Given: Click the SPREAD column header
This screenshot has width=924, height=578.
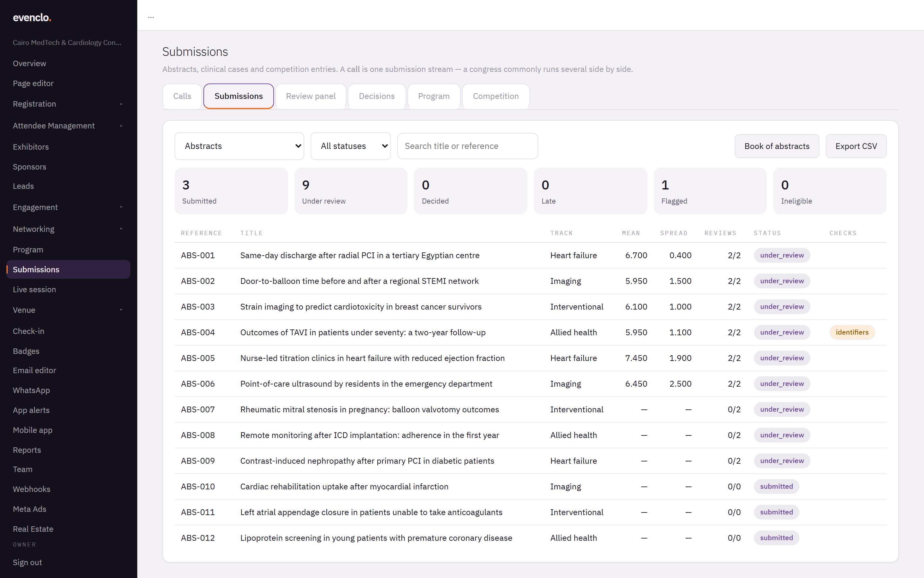Looking at the screenshot, I should 674,233.
